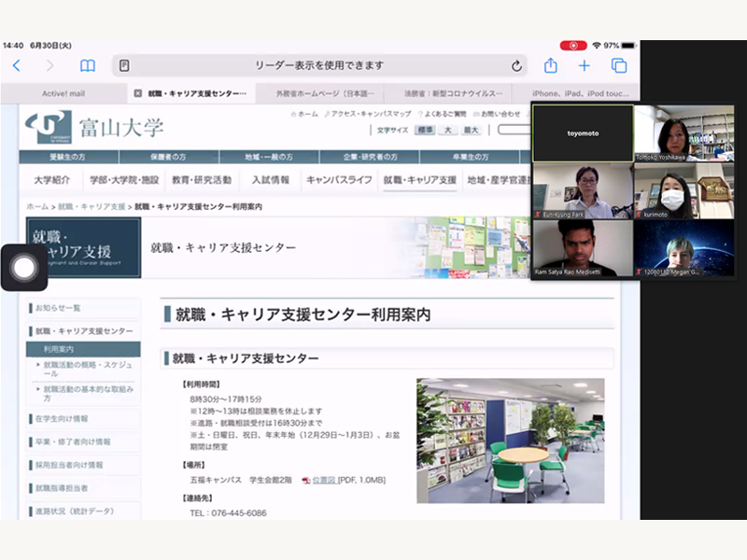Open 採用担当者向け情報 sidebar item
This screenshot has height=560, width=747.
pos(84,465)
